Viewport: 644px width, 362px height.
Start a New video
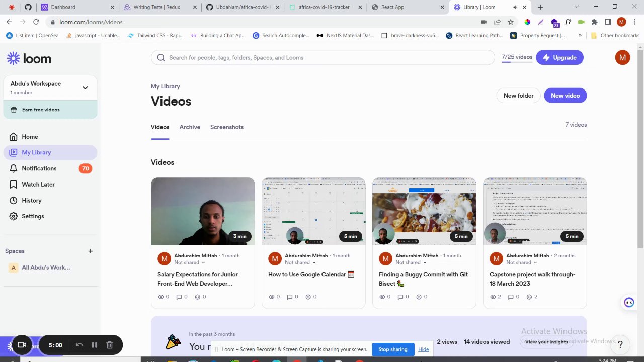coord(565,96)
